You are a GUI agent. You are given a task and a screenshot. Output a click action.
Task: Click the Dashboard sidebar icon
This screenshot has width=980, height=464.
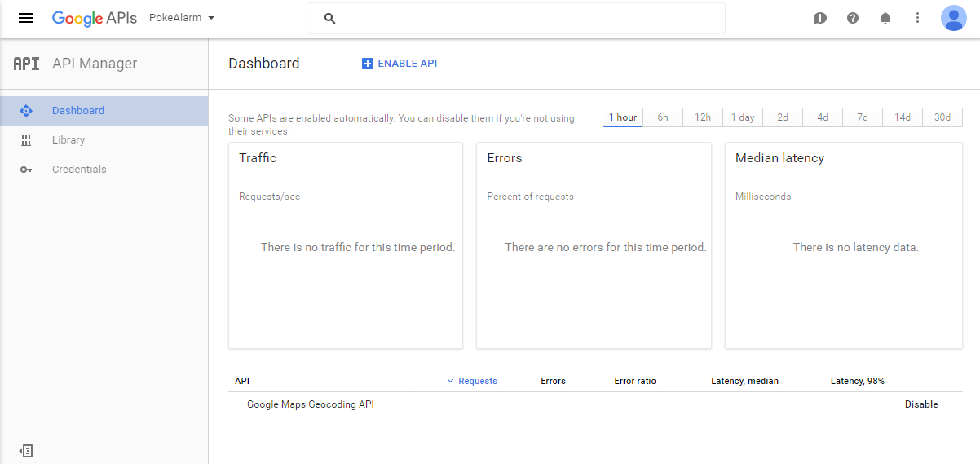click(x=26, y=111)
